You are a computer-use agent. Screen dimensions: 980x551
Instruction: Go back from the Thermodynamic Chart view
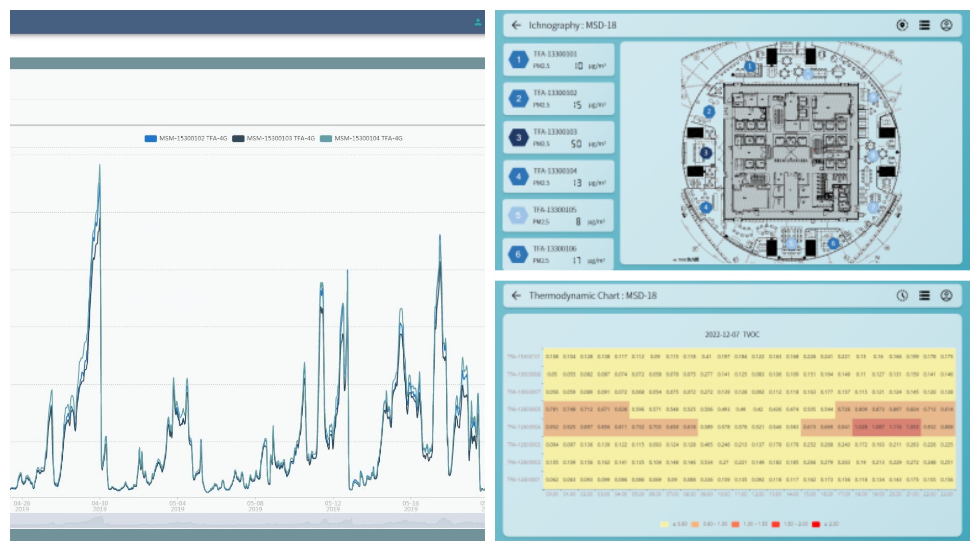[x=516, y=295]
